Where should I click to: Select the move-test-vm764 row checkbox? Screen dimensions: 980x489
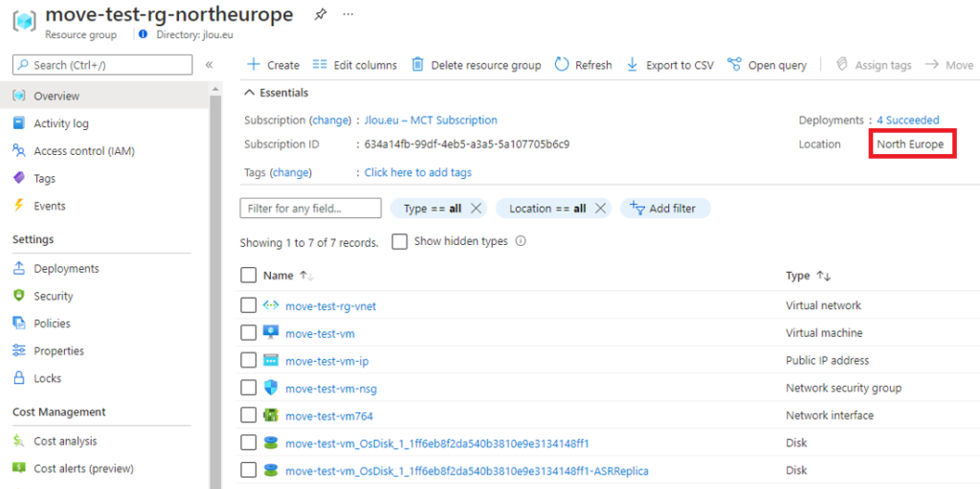(248, 415)
